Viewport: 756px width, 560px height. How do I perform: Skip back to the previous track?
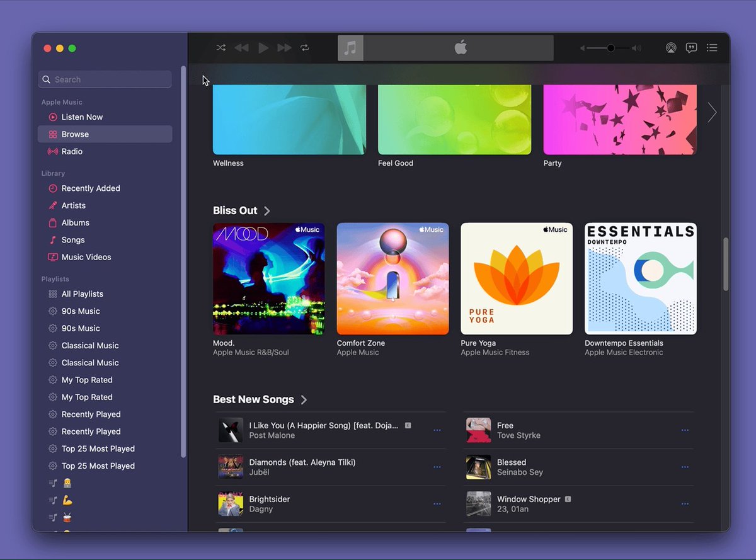[x=241, y=48]
